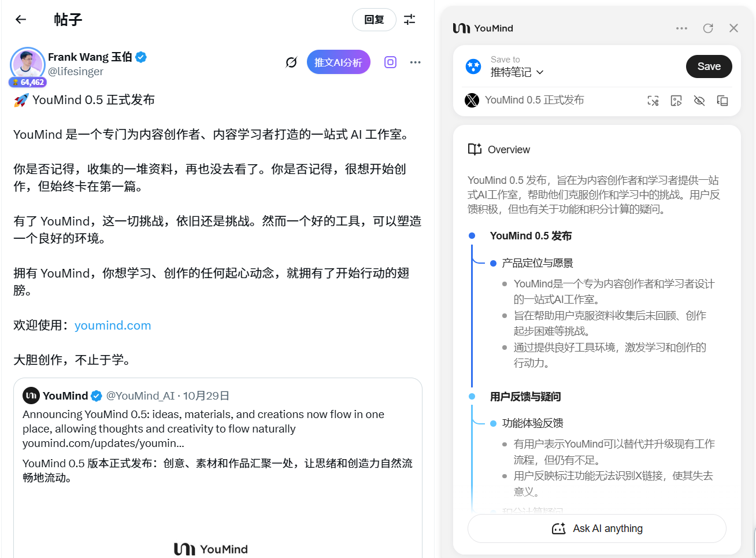Click the 64,462 follower rank badge
756x558 pixels.
[28, 83]
